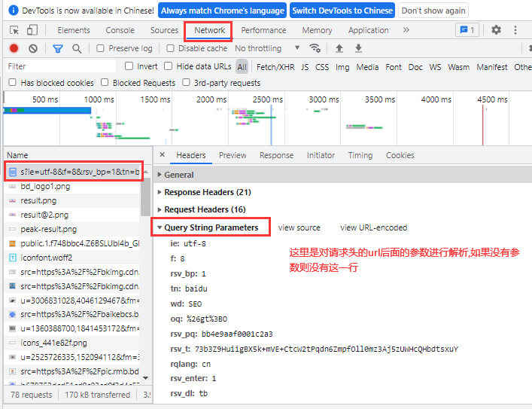
Task: Open the Preview detail tab
Action: (233, 155)
